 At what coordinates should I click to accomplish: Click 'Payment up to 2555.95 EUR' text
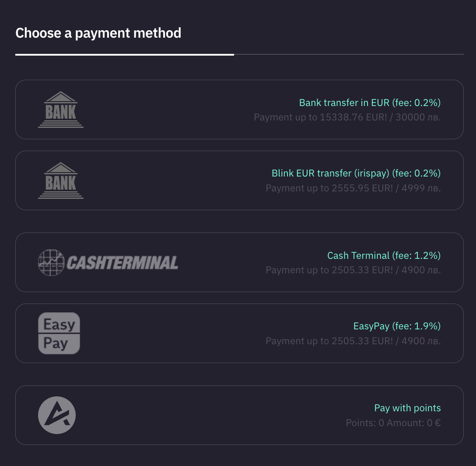pyautogui.click(x=353, y=188)
